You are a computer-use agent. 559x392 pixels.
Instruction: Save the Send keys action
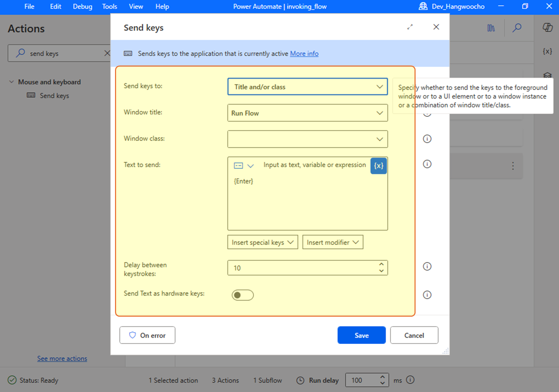coord(362,335)
